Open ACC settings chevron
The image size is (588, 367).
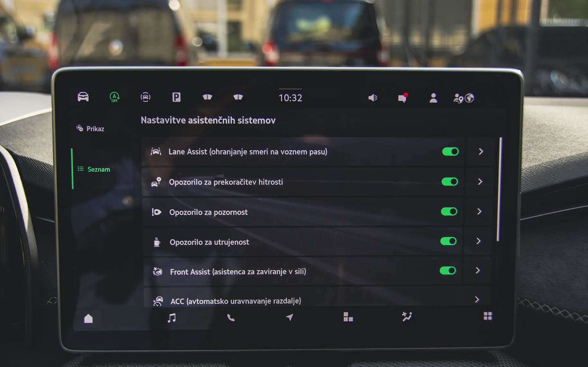(477, 300)
